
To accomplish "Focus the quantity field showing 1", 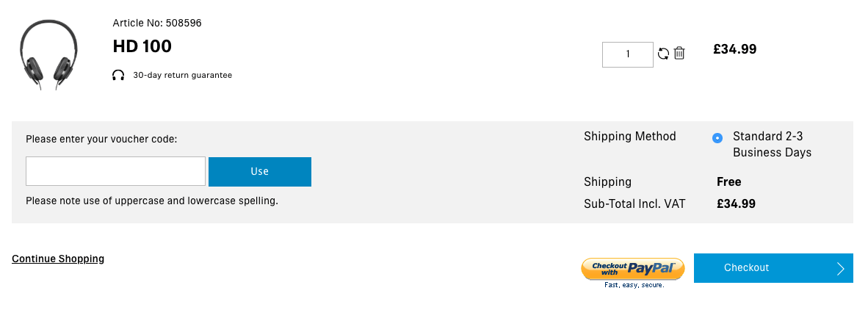I will click(628, 54).
